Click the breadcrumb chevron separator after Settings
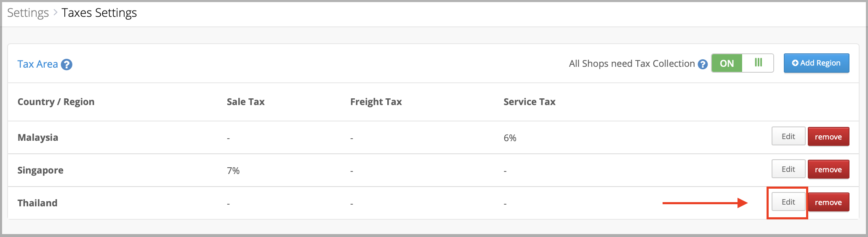 [x=55, y=13]
